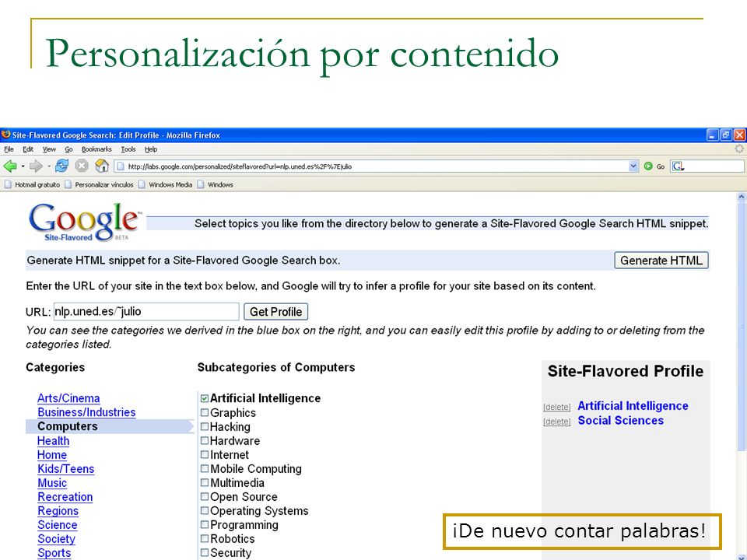Select the Health category
747x560 pixels.
(x=54, y=441)
